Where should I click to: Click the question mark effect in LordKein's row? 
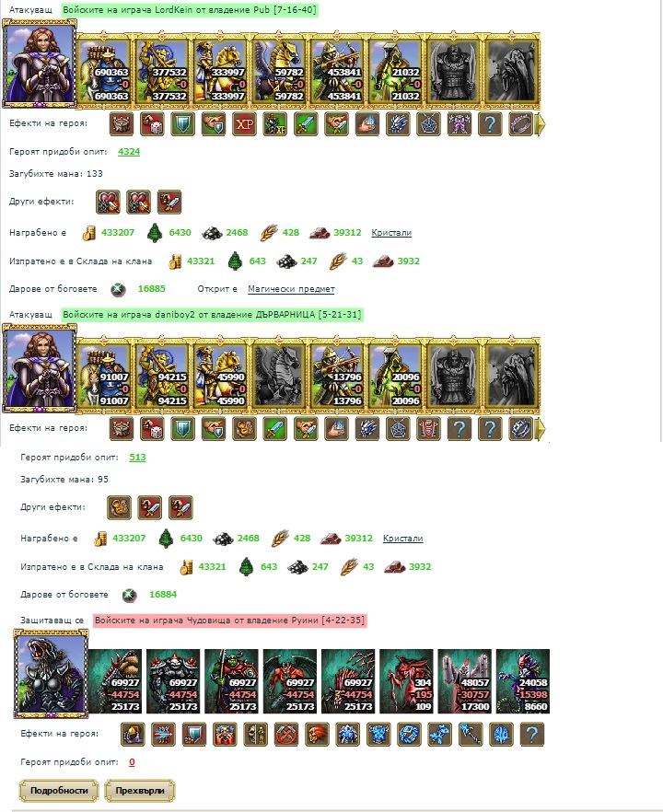click(490, 124)
